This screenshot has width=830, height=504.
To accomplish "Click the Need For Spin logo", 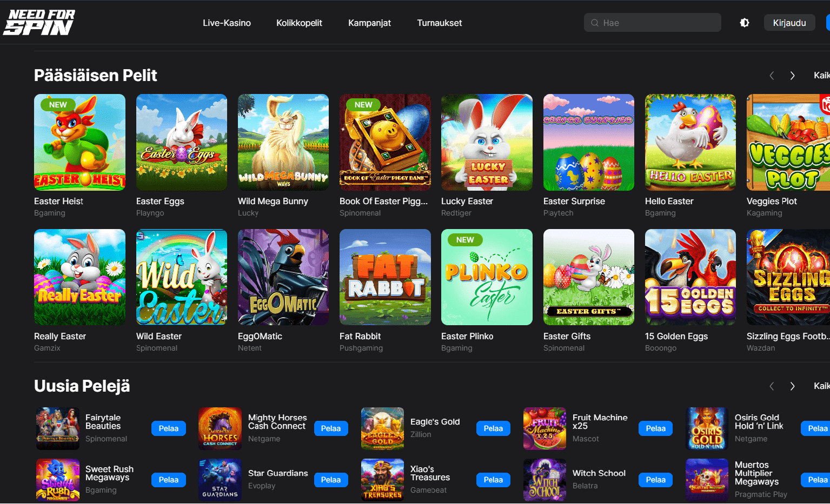I will pos(39,23).
